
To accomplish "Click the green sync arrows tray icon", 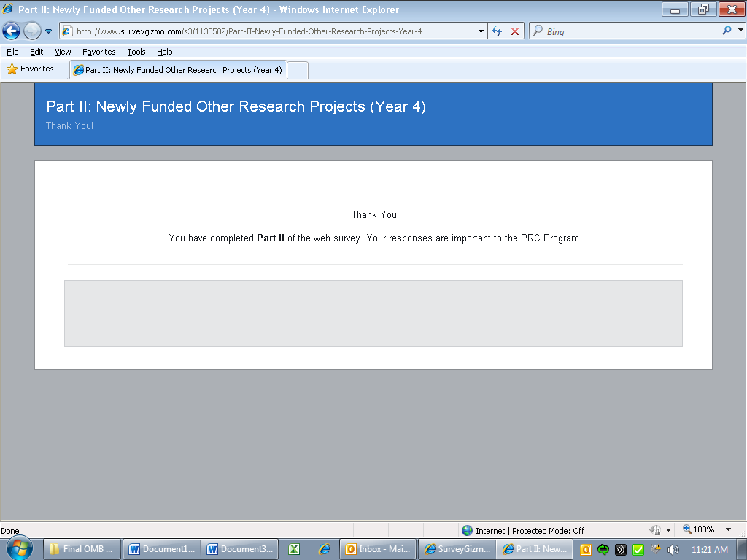I will coord(603,550).
